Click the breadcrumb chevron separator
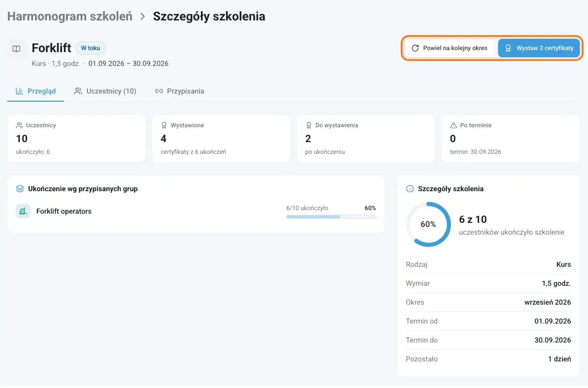588x388 pixels. pyautogui.click(x=143, y=16)
